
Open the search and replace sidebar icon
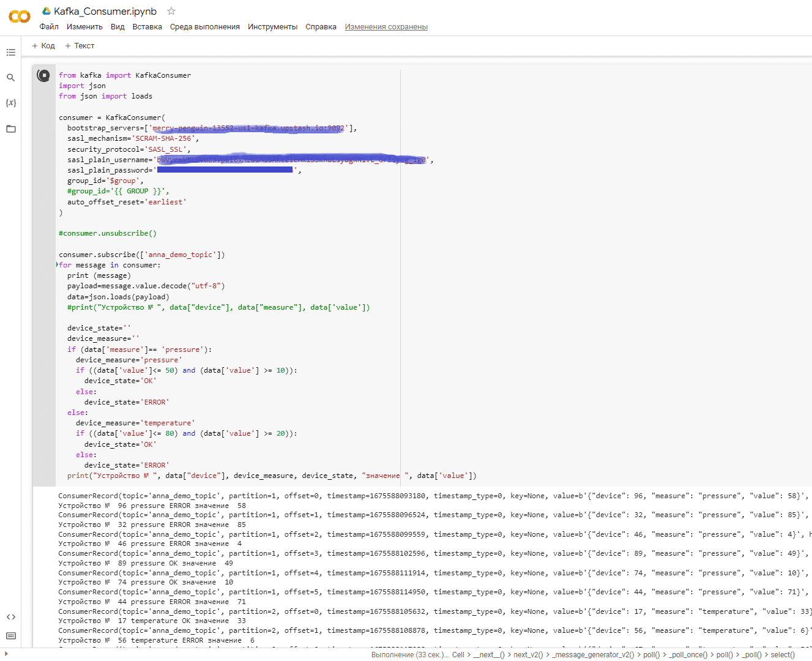(x=10, y=78)
